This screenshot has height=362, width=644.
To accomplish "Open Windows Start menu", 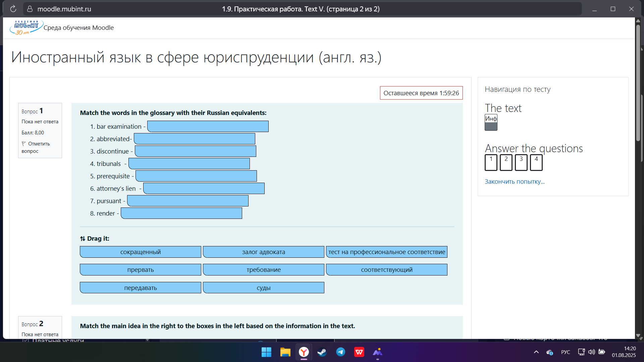I will pyautogui.click(x=266, y=352).
